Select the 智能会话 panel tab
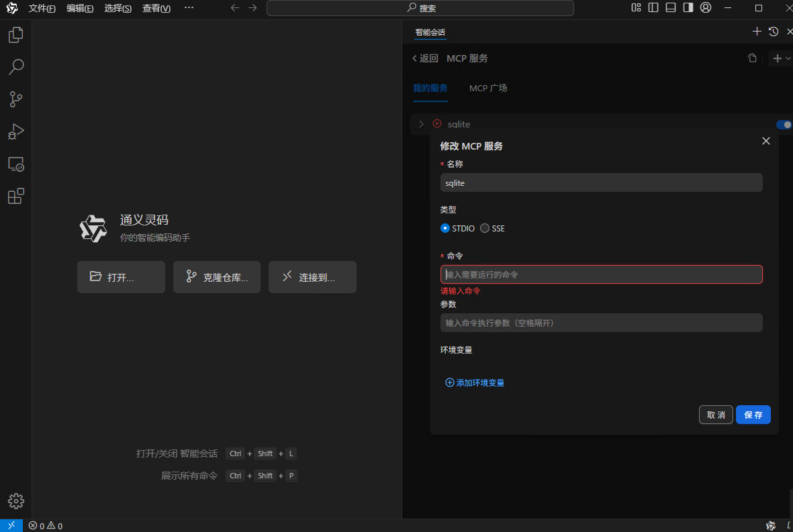Image resolution: width=793 pixels, height=532 pixels. [430, 32]
